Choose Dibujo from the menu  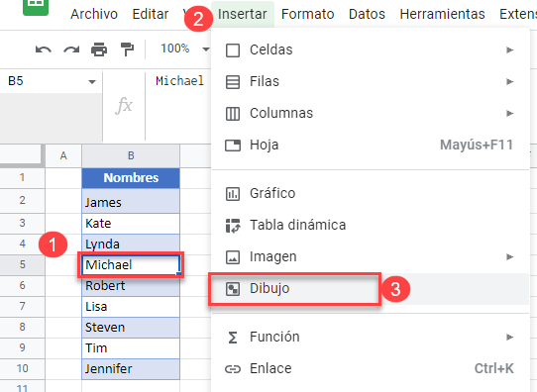point(371,289)
